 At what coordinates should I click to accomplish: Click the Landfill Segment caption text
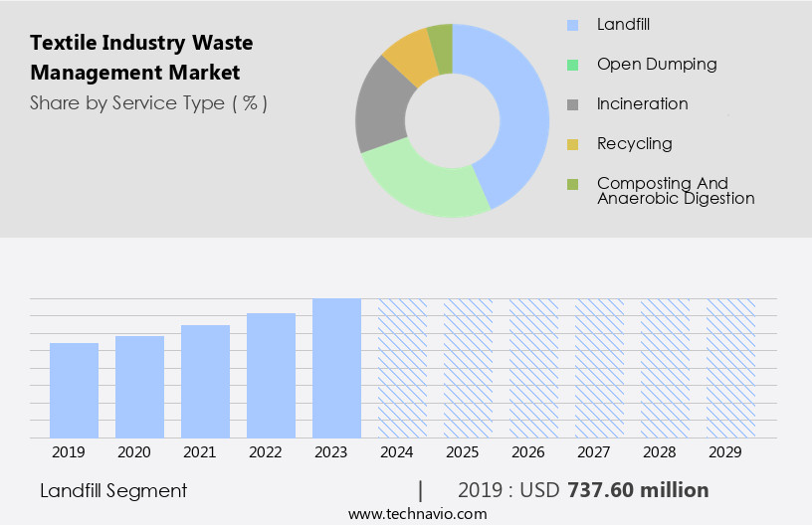[113, 490]
